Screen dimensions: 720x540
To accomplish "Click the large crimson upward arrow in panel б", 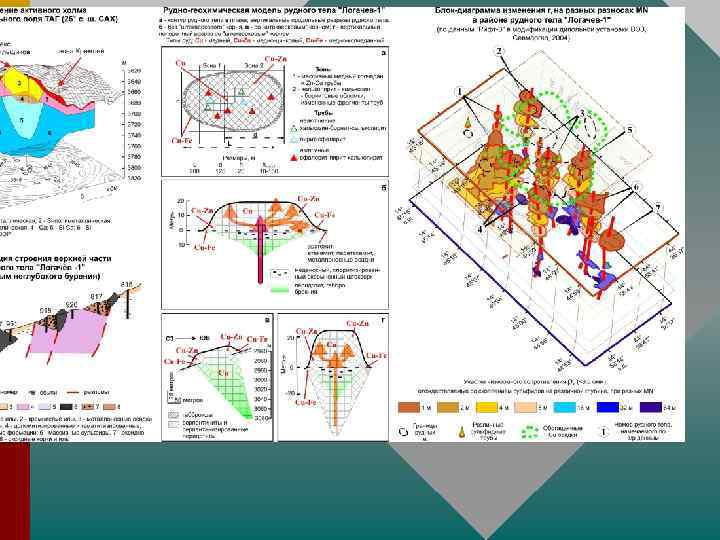I will point(260,248).
